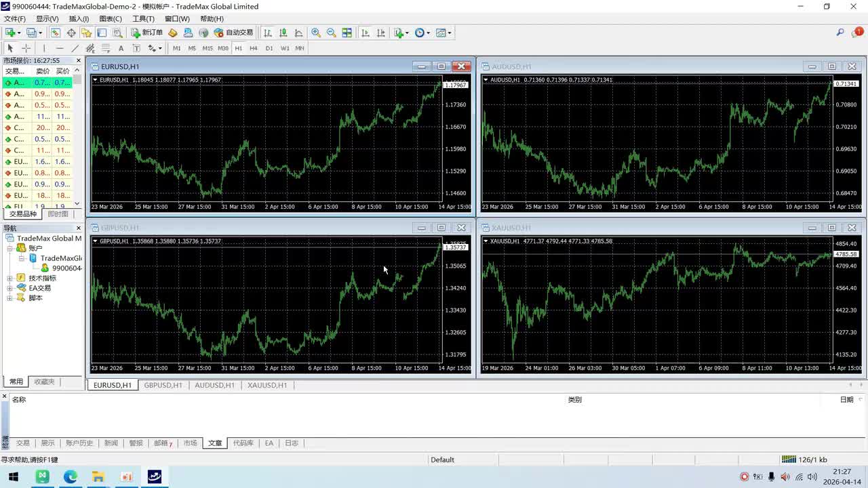Select the vertical line drawing tool

[44, 48]
